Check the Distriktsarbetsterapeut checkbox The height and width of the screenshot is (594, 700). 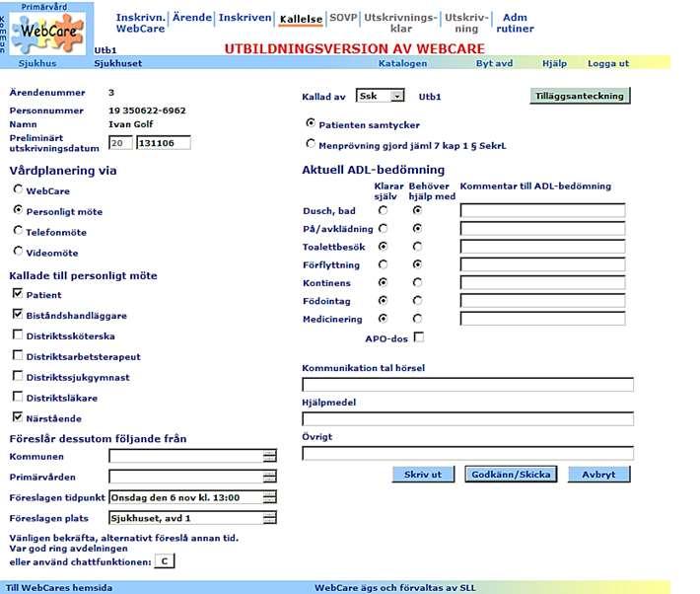point(18,355)
